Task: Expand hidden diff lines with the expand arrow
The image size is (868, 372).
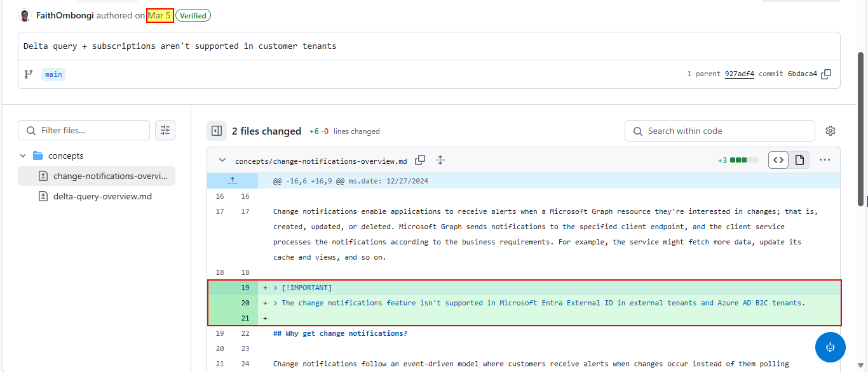Action: pyautogui.click(x=233, y=180)
